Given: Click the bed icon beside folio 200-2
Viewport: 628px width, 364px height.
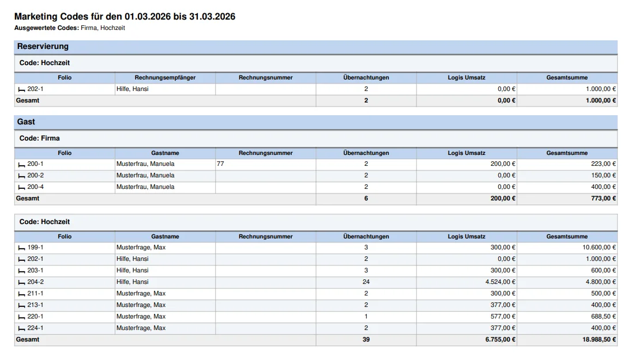Looking at the screenshot, I should [x=22, y=176].
